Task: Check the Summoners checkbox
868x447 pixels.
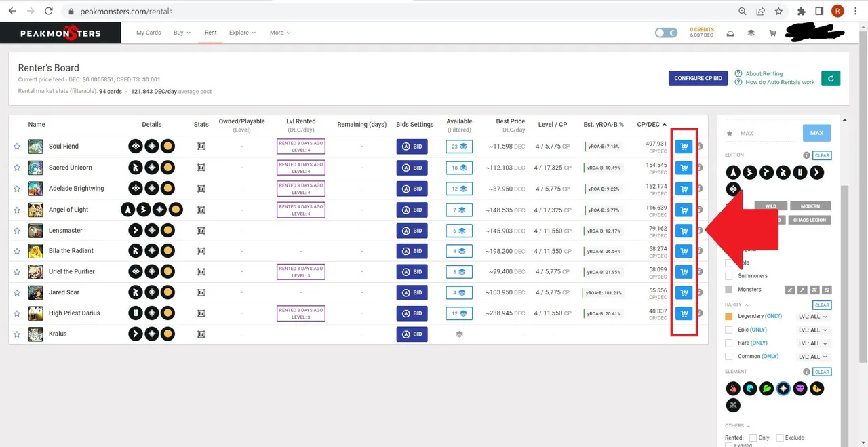Action: click(x=729, y=276)
